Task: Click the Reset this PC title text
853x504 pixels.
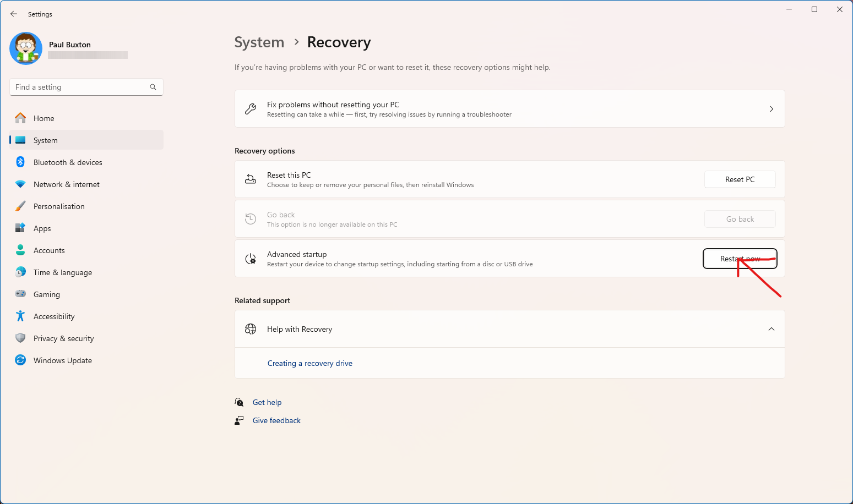Action: point(289,175)
